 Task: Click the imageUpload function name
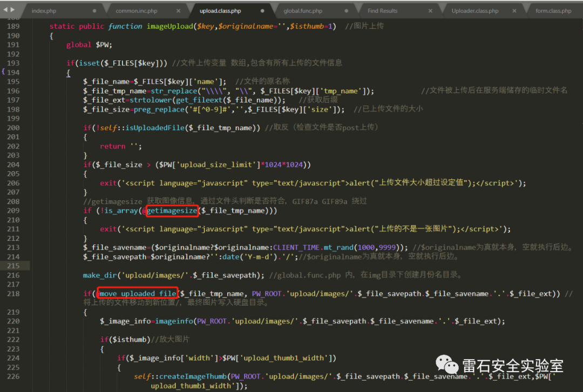coord(170,26)
